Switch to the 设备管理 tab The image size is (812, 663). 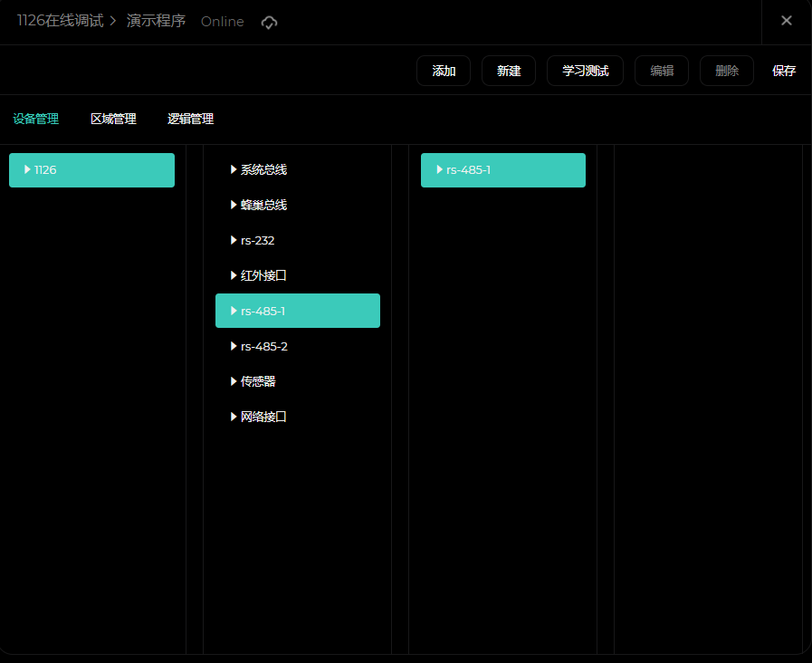(35, 119)
